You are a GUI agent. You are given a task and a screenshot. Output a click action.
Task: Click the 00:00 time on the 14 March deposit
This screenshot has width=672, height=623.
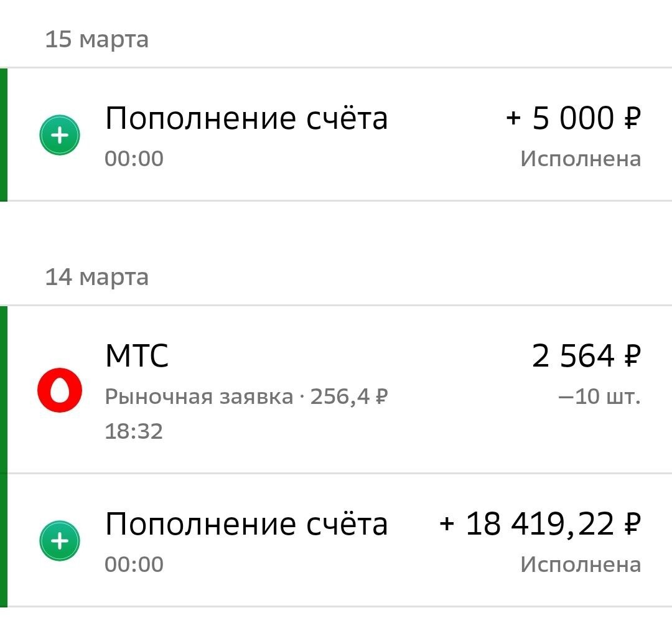[x=134, y=565]
